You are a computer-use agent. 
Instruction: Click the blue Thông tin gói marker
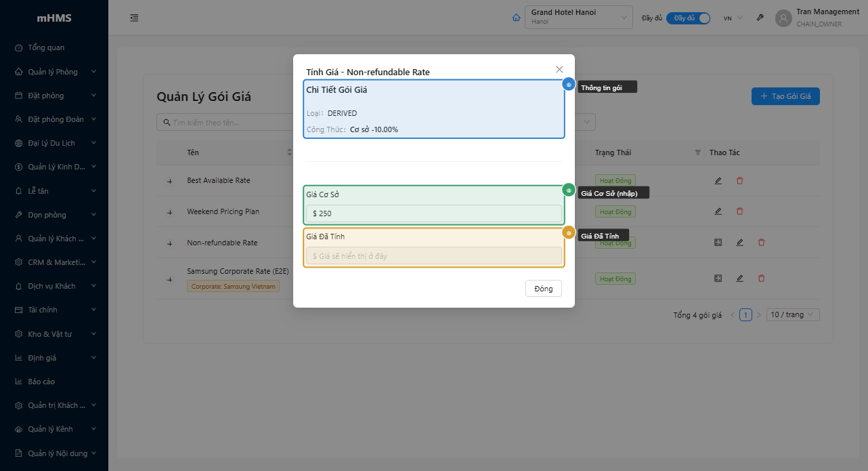(569, 85)
